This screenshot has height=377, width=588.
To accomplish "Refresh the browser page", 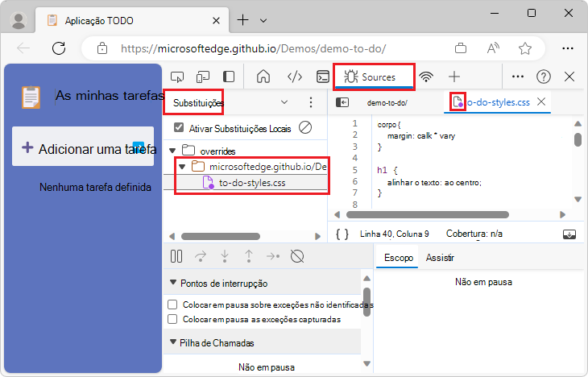I will click(x=59, y=48).
